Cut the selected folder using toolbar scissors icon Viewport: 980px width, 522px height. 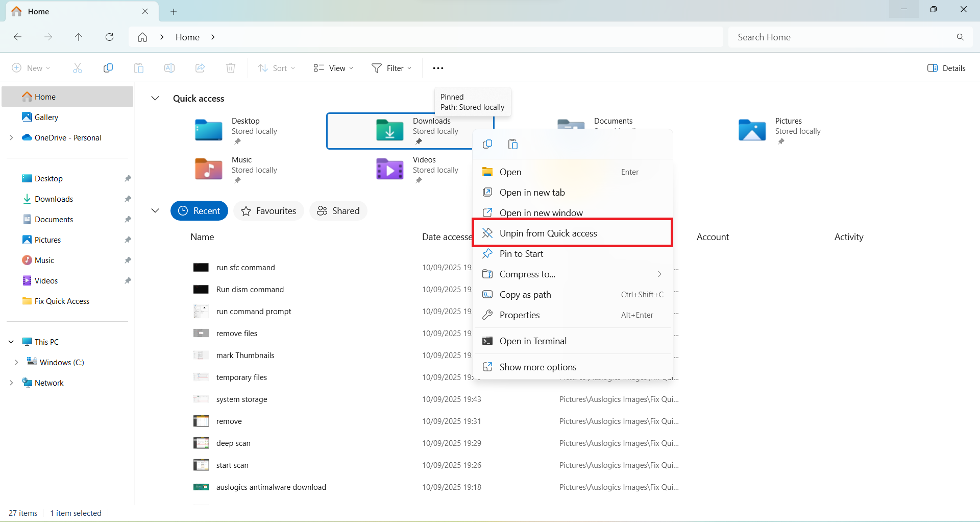coord(77,67)
